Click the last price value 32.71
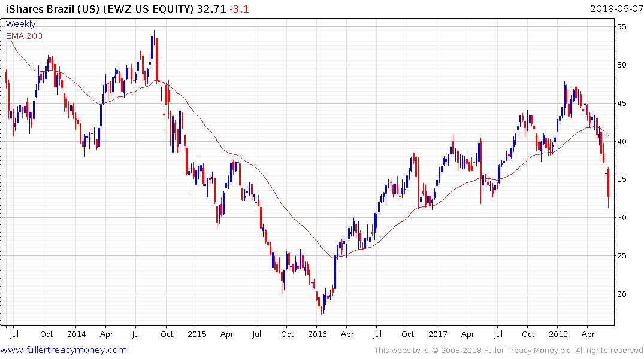Viewport: 644px width, 359px height. click(211, 9)
